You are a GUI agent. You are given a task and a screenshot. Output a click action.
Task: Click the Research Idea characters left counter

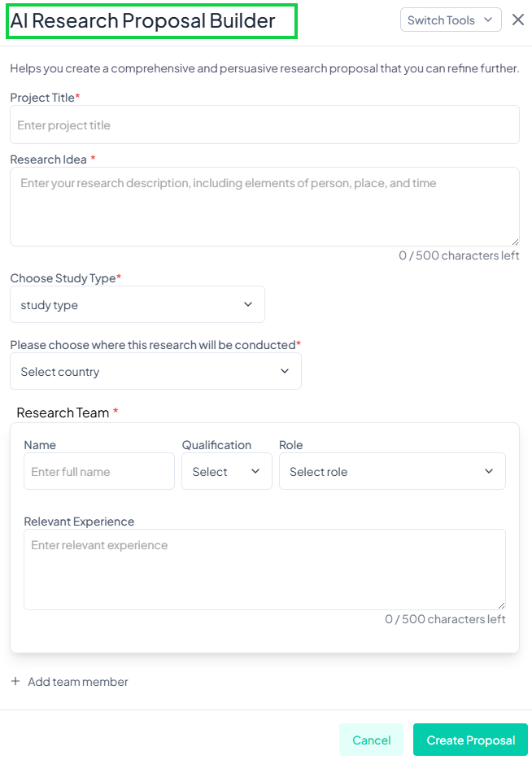click(x=459, y=255)
